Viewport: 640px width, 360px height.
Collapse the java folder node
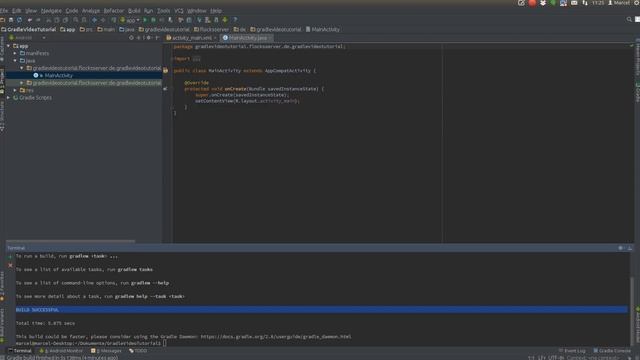tap(15, 61)
